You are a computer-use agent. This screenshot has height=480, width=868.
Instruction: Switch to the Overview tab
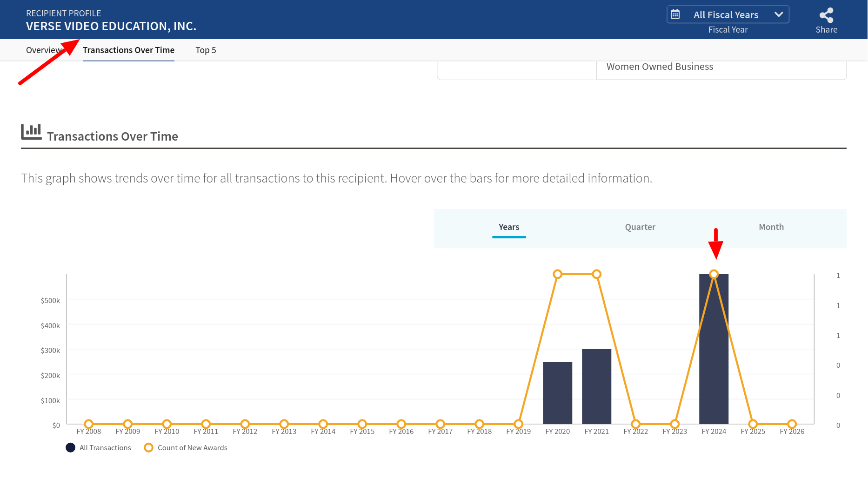43,50
